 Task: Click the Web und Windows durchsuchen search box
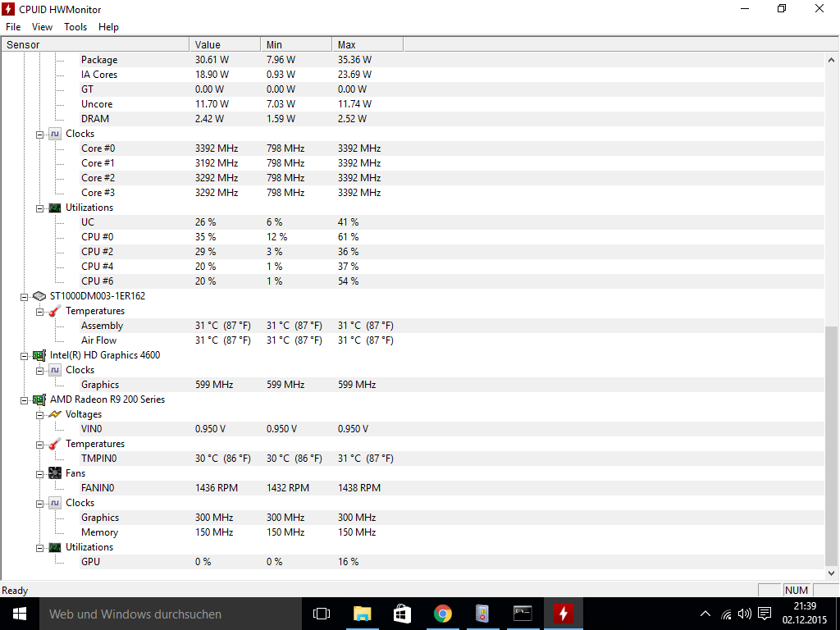coord(171,614)
